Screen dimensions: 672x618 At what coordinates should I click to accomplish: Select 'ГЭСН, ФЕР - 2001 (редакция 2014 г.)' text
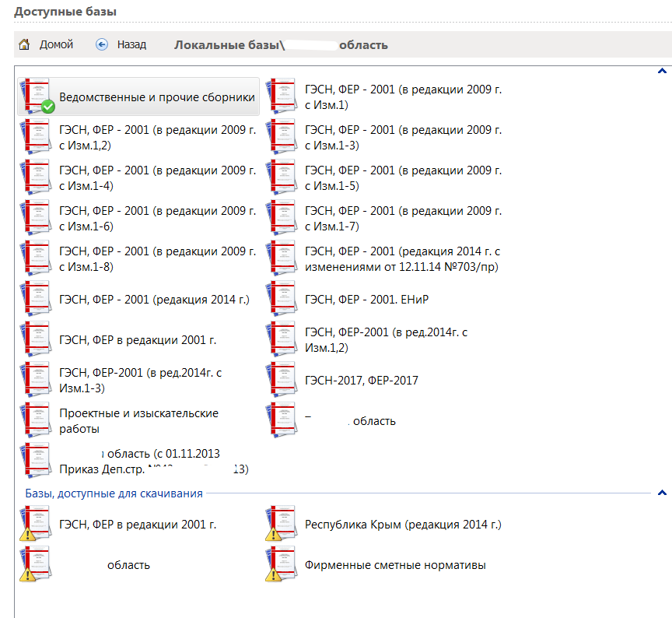pos(154,300)
